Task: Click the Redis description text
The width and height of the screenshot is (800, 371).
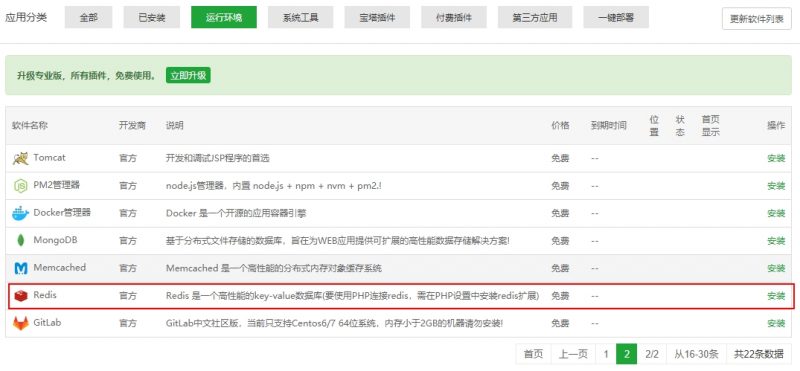Action: coord(353,296)
